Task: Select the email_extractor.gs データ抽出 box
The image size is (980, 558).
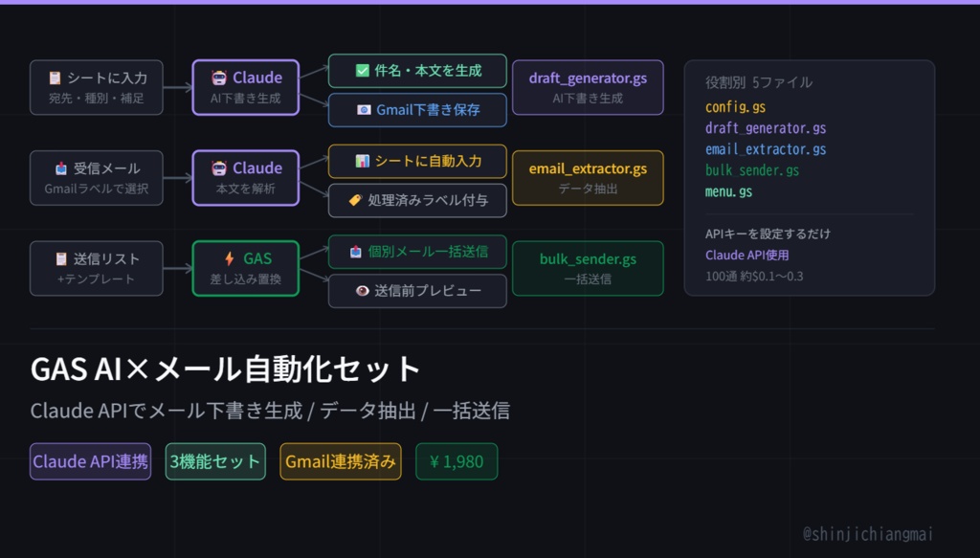Action: click(588, 178)
